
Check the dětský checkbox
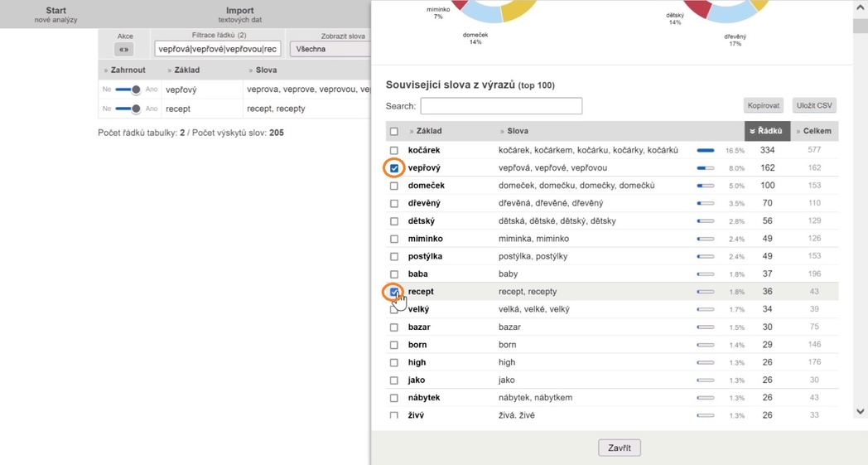pyautogui.click(x=394, y=221)
